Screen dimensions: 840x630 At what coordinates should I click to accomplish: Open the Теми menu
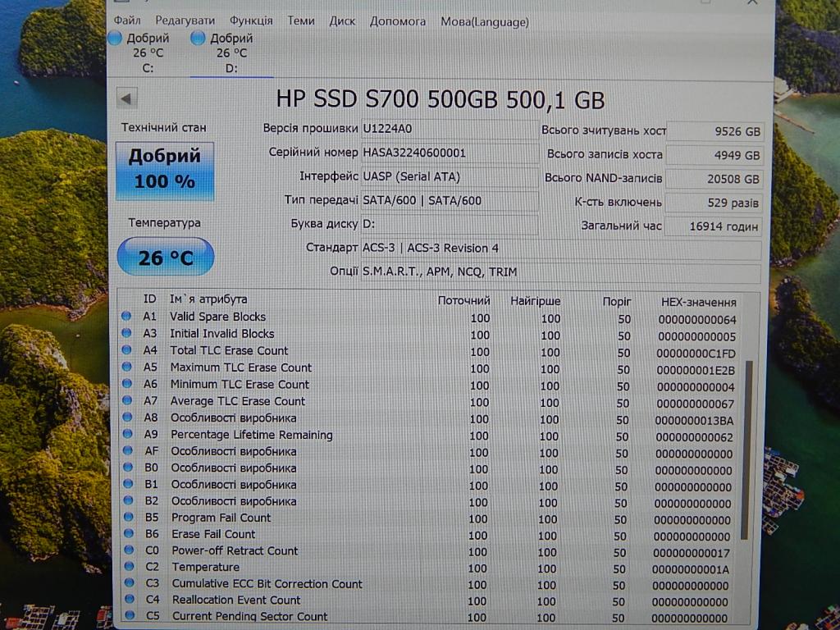300,21
